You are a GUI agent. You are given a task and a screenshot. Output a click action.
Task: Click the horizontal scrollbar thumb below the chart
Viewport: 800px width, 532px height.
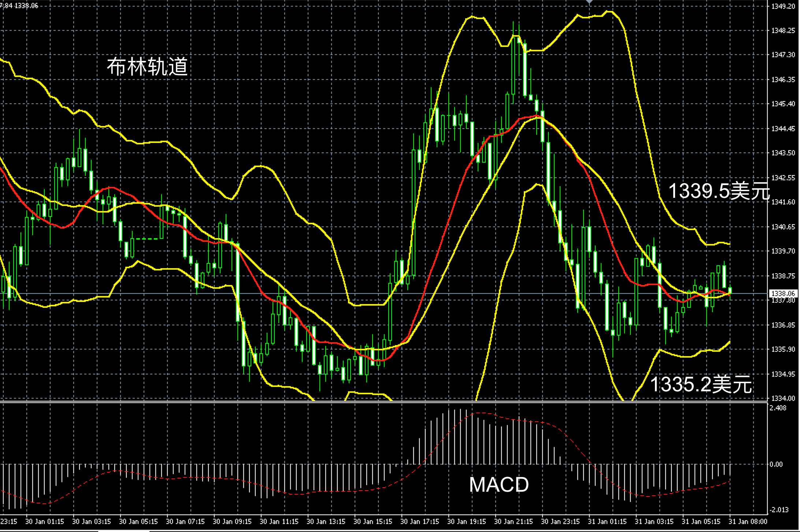coord(123,530)
